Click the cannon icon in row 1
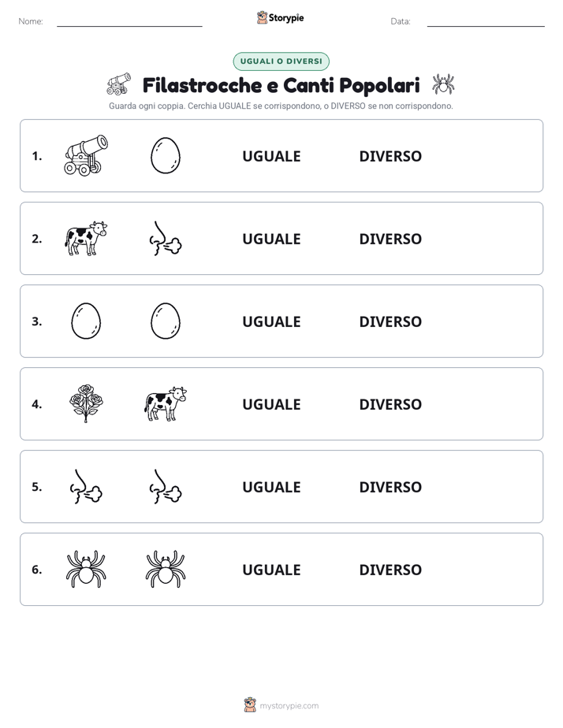This screenshot has height=728, width=563. 86,155
